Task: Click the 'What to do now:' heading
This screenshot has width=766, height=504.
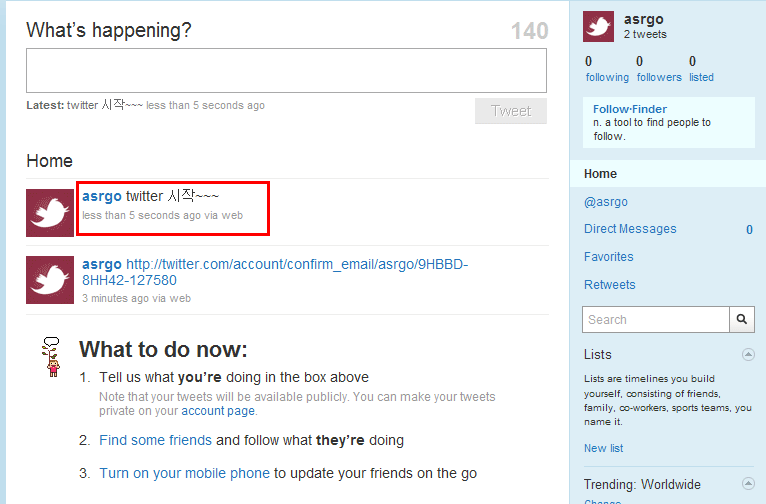Action: click(x=163, y=350)
